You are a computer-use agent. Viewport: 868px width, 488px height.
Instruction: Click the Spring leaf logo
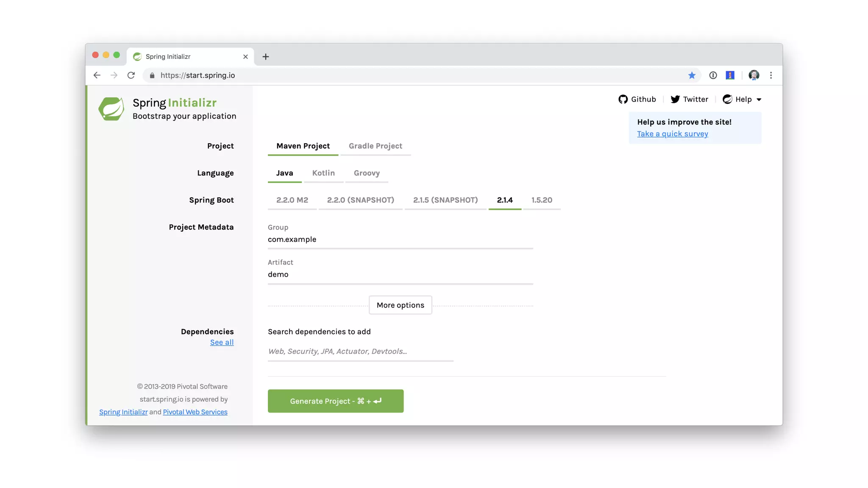coord(111,109)
